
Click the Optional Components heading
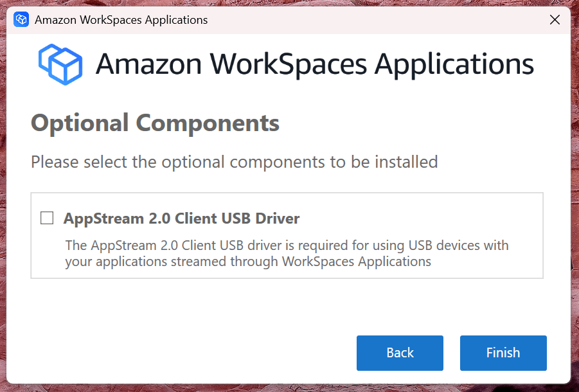(154, 122)
